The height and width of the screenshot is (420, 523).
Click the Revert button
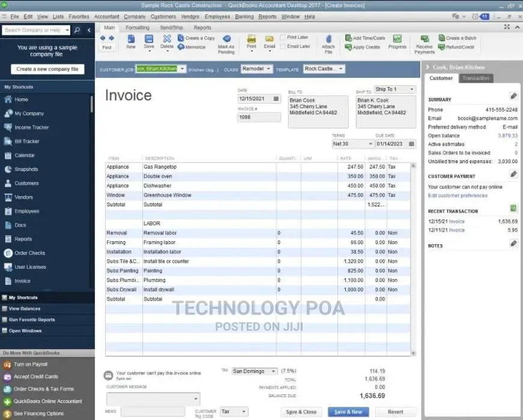point(396,412)
